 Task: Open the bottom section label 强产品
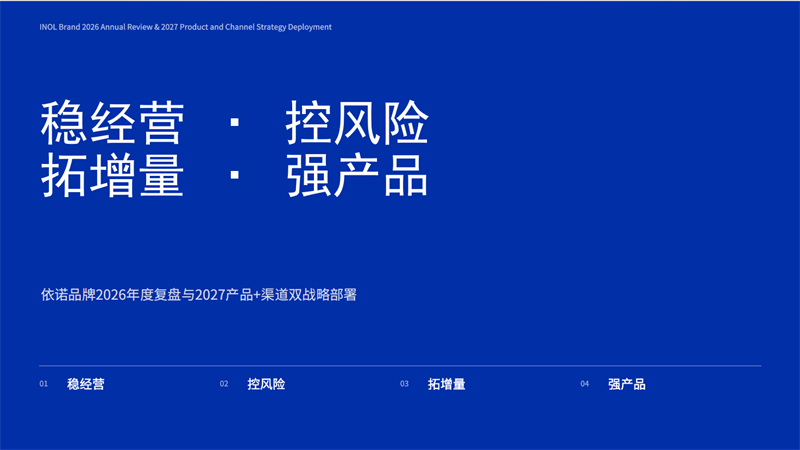click(x=627, y=384)
